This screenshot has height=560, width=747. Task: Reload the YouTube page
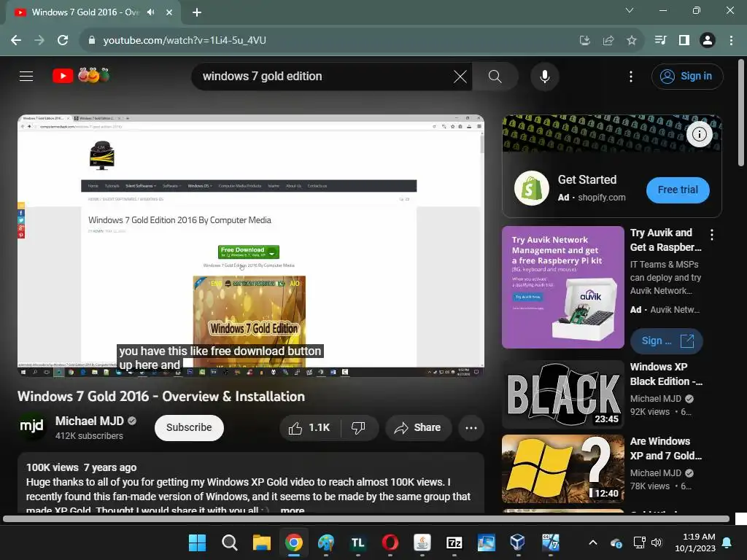point(63,41)
